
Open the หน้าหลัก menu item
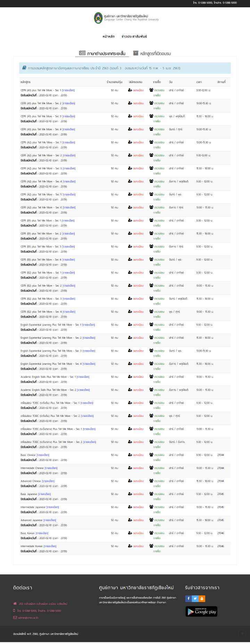pos(109,36)
